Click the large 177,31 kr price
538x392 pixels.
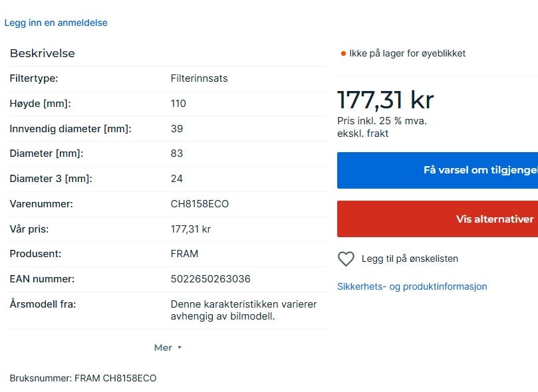tap(385, 100)
